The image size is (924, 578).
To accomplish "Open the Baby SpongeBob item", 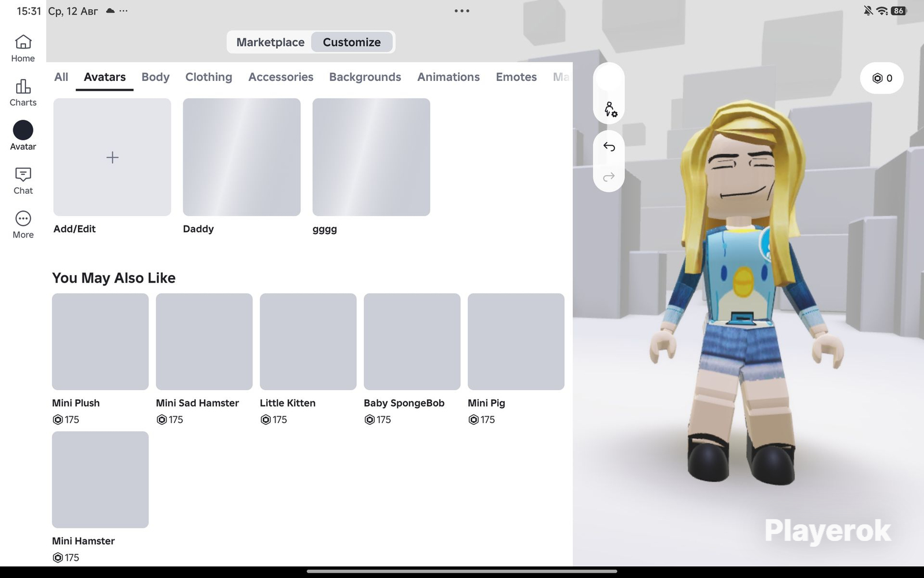I will [412, 342].
